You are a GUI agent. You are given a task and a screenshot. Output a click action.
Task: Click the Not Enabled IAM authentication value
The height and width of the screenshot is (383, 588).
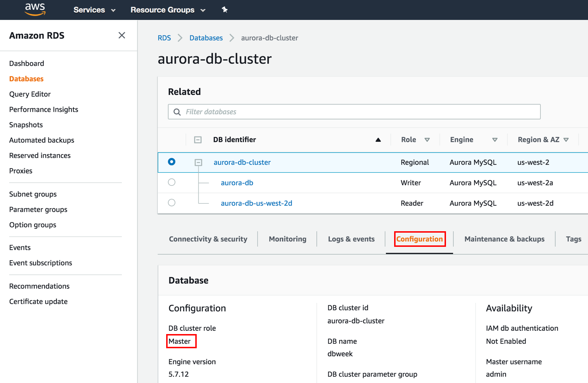click(x=506, y=341)
